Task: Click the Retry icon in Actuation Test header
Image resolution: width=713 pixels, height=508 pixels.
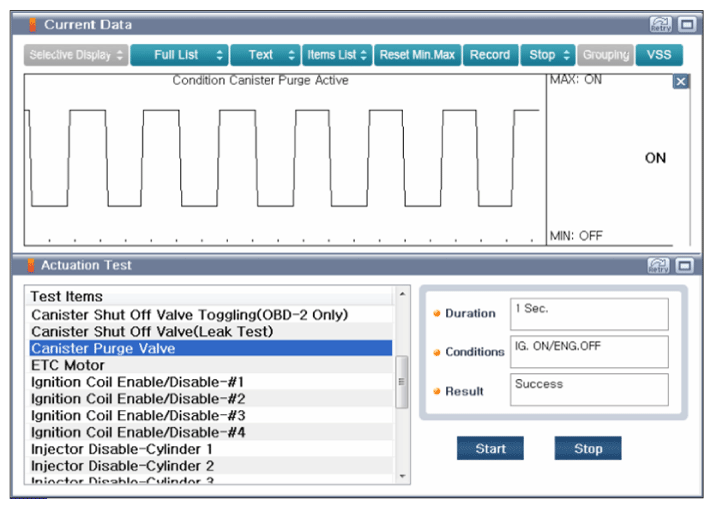Action: click(x=660, y=265)
